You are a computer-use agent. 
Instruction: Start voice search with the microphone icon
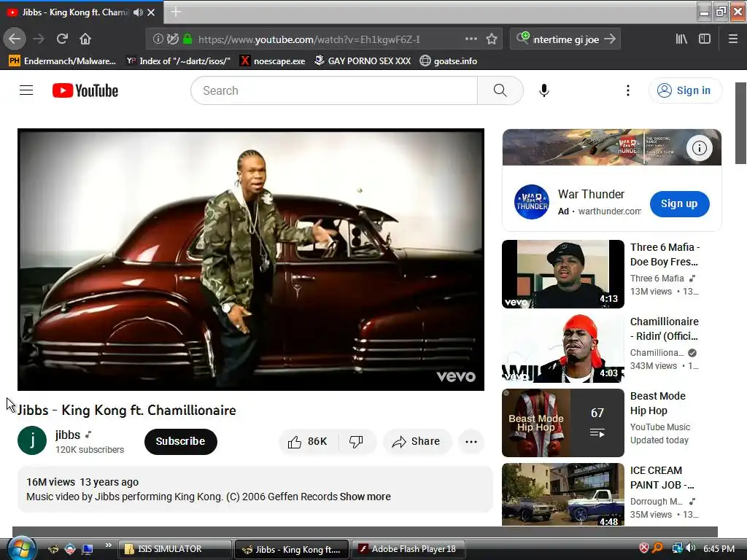click(x=544, y=90)
